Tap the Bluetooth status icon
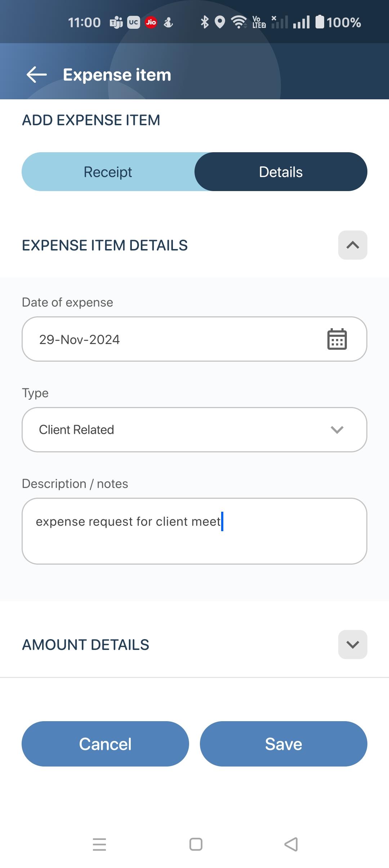This screenshot has width=389, height=868. (205, 22)
